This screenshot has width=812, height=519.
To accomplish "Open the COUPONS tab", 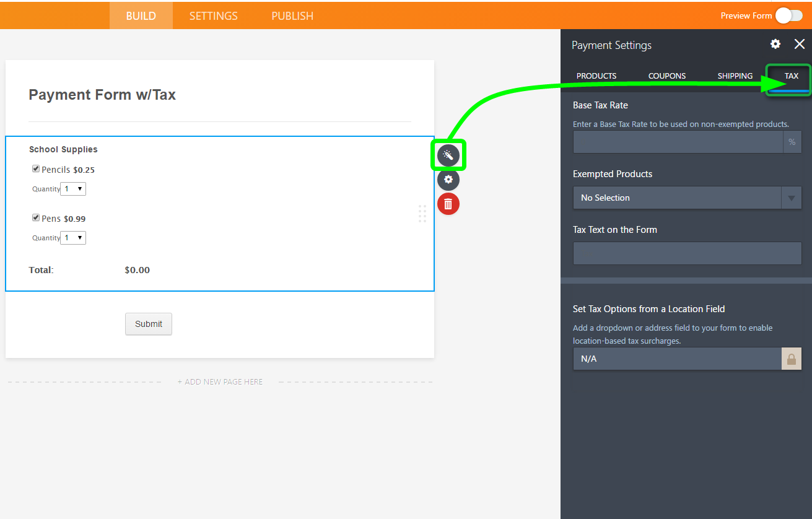I will [667, 76].
